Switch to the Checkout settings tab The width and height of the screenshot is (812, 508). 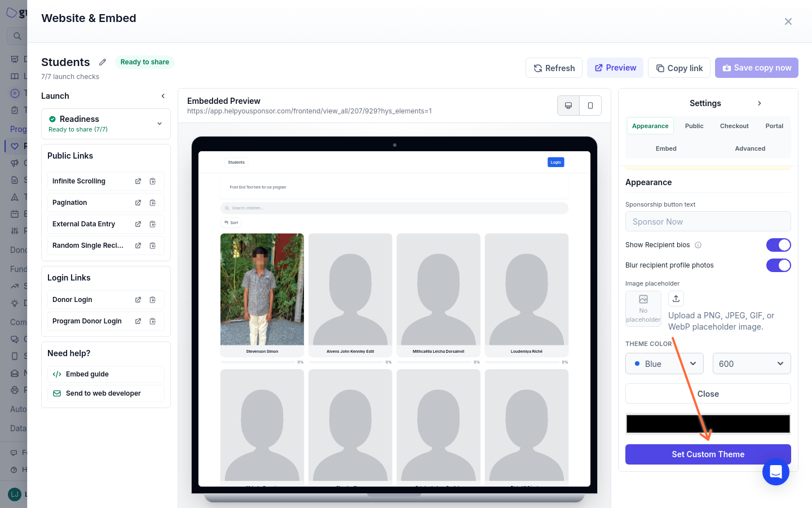pyautogui.click(x=734, y=126)
